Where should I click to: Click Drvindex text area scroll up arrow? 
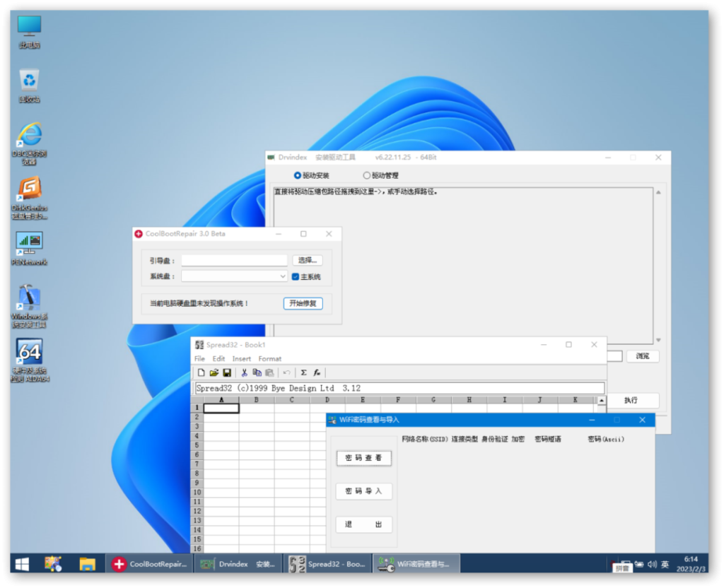coord(658,192)
